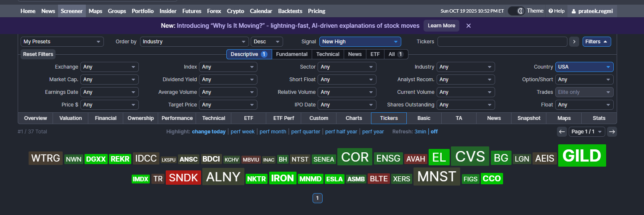Open the Exchange filter dropdown
644x215 pixels.
(x=109, y=67)
